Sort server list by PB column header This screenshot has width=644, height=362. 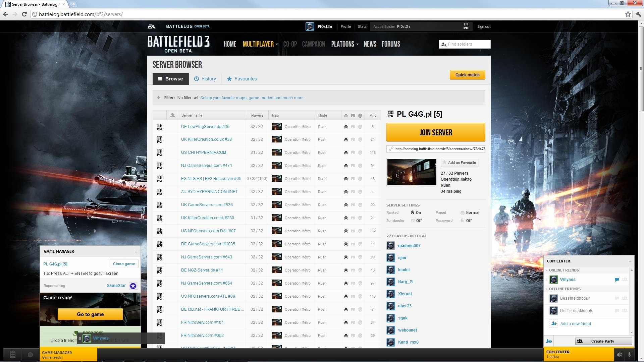tap(353, 116)
